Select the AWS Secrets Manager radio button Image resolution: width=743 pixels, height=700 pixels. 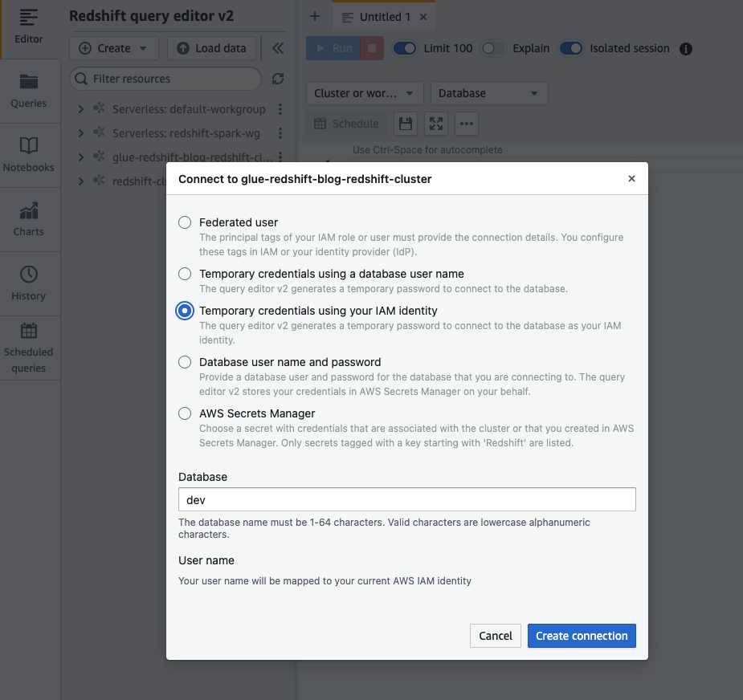pyautogui.click(x=185, y=413)
